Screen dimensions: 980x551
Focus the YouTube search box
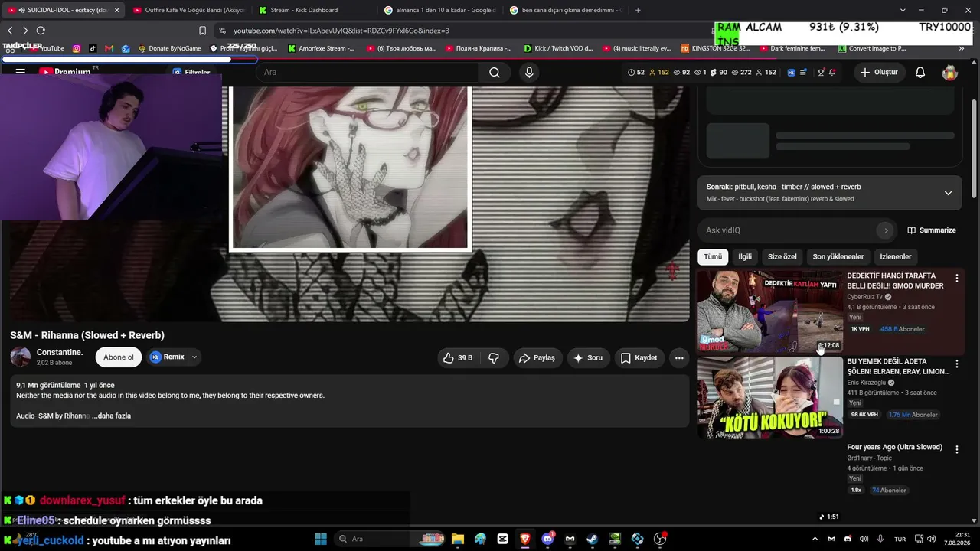pyautogui.click(x=367, y=73)
